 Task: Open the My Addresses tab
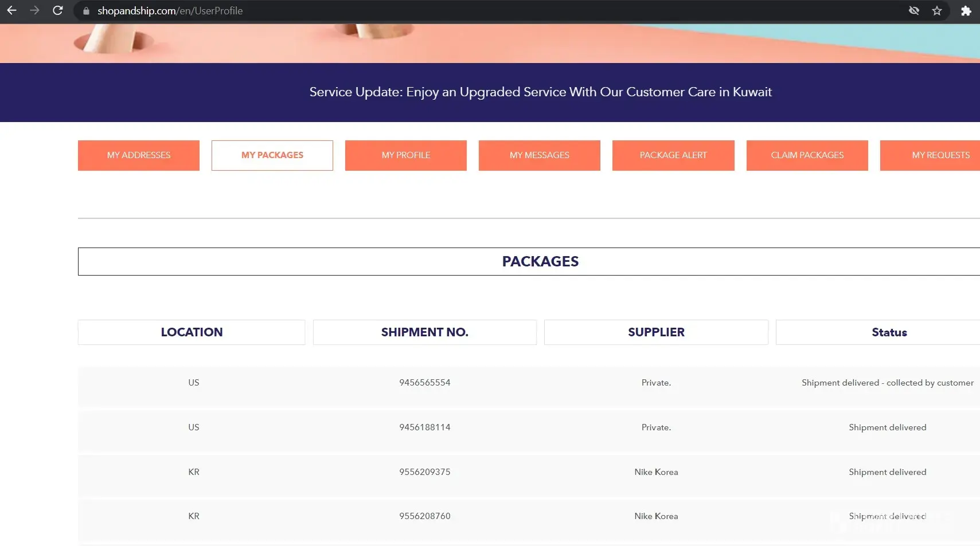(x=139, y=155)
